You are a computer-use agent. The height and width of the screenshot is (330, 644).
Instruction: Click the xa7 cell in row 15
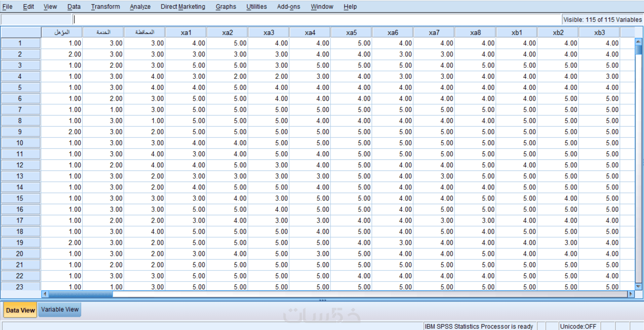pyautogui.click(x=434, y=198)
